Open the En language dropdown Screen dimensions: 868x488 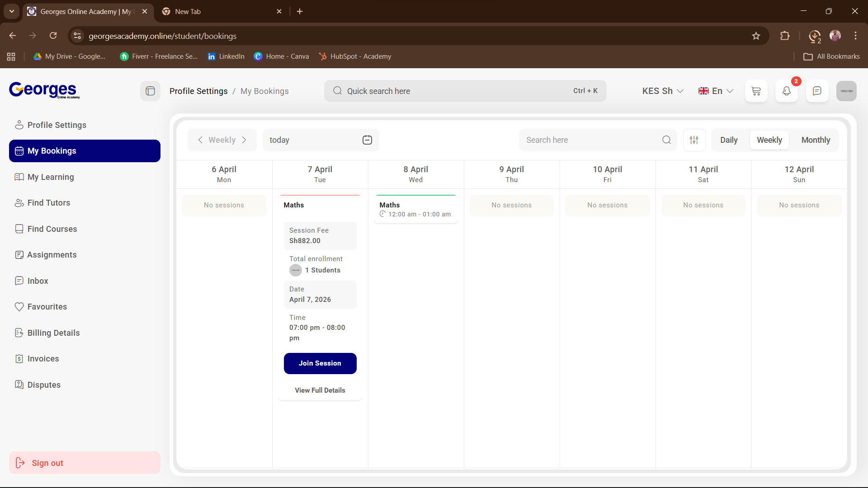[716, 91]
